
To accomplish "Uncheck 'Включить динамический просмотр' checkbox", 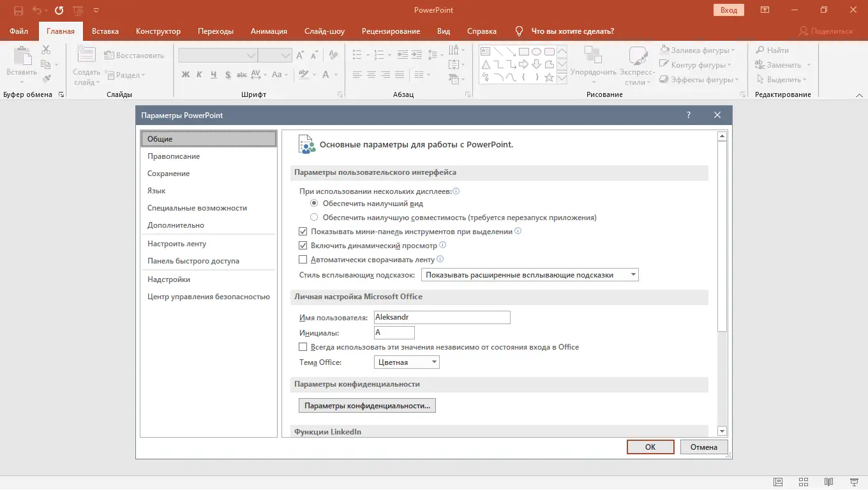I will (303, 246).
